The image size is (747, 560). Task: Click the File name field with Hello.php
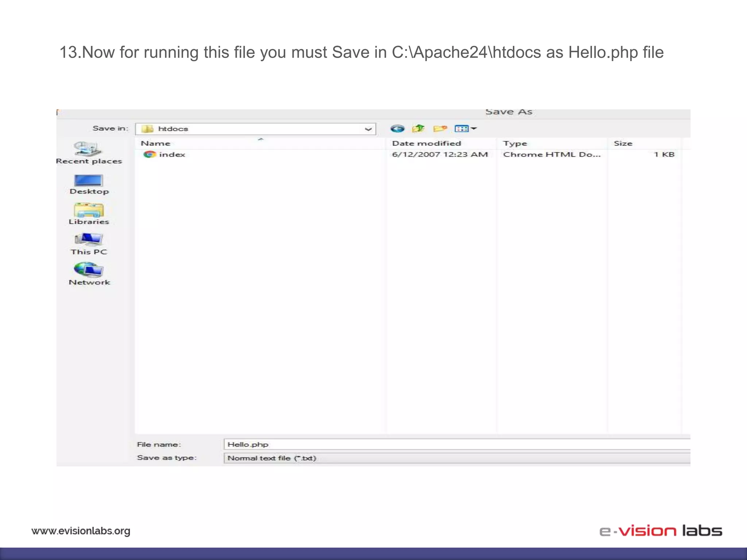pyautogui.click(x=457, y=444)
